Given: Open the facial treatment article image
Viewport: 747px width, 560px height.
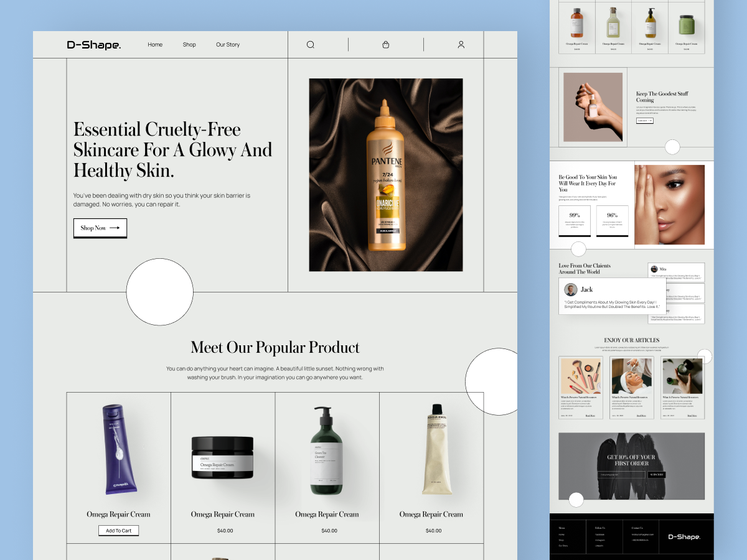Looking at the screenshot, I should (x=632, y=376).
